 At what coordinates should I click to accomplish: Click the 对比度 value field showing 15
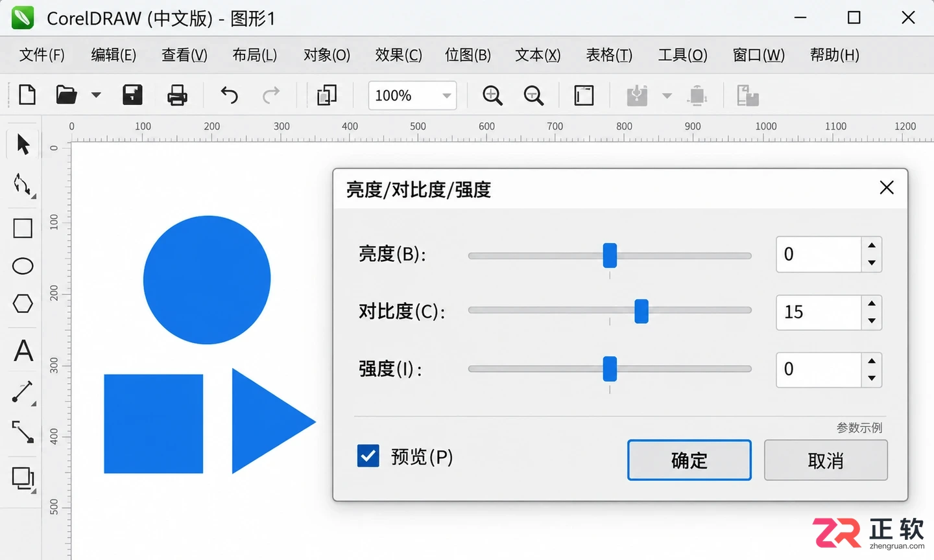coord(819,312)
